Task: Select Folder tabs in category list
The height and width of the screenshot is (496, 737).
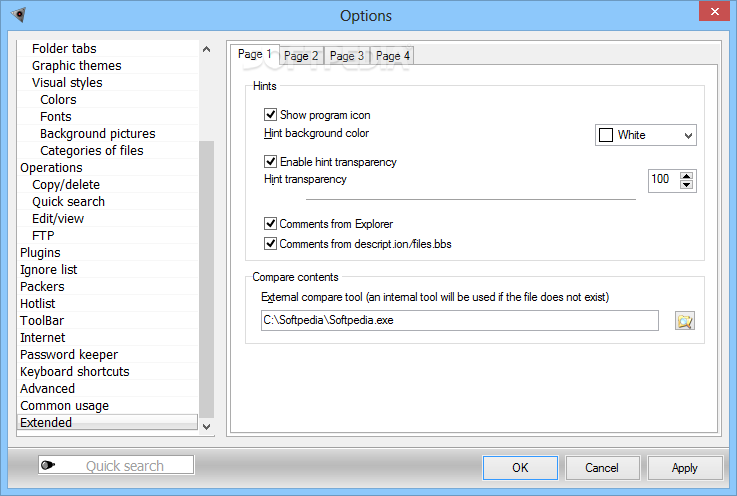Action: [108, 48]
